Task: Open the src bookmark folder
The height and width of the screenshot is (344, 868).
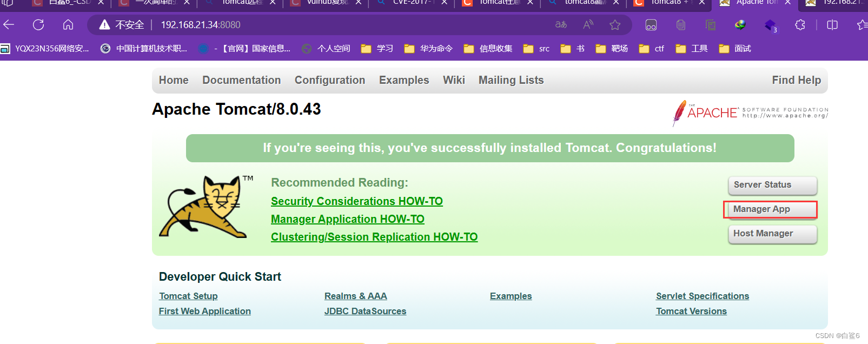Action: pos(536,49)
